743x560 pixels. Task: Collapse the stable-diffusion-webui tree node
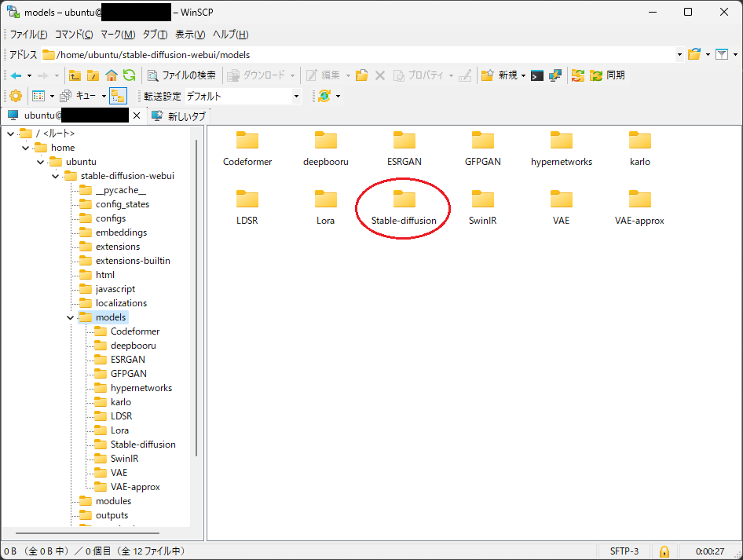pyautogui.click(x=55, y=176)
